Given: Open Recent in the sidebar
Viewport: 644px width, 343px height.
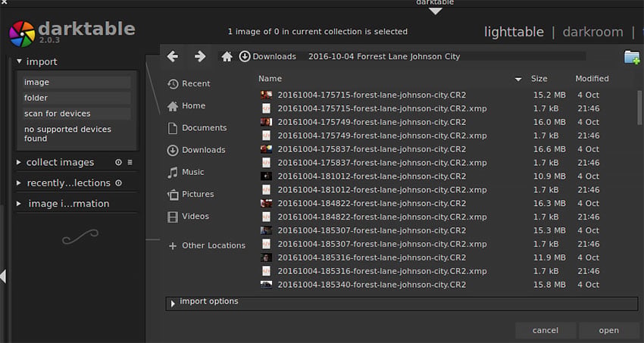Looking at the screenshot, I should pyautogui.click(x=189, y=84).
